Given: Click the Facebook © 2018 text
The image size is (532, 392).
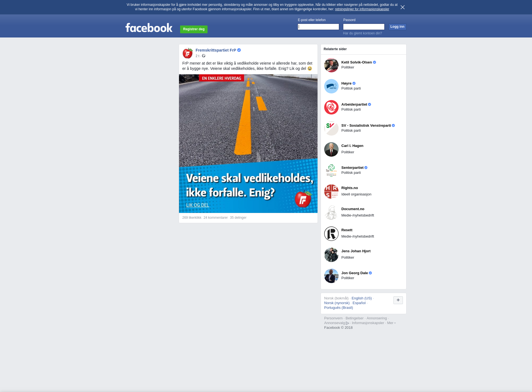Looking at the screenshot, I should 338,328.
